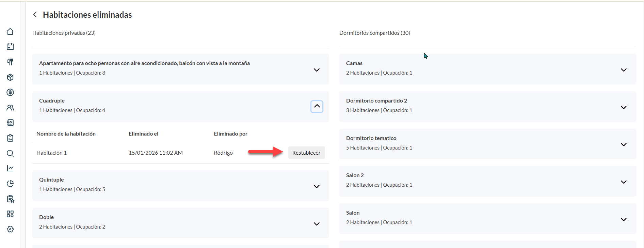Expand the Apartamento para ocho personas section

pyautogui.click(x=317, y=70)
